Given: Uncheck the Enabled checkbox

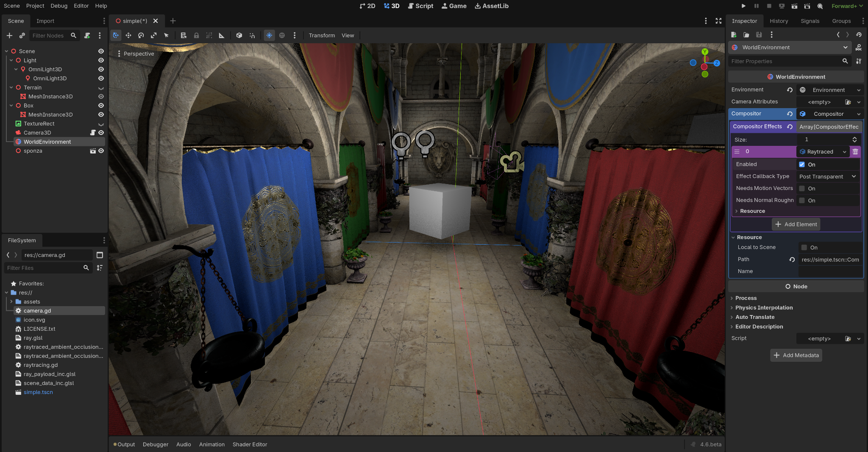Looking at the screenshot, I should tap(802, 165).
